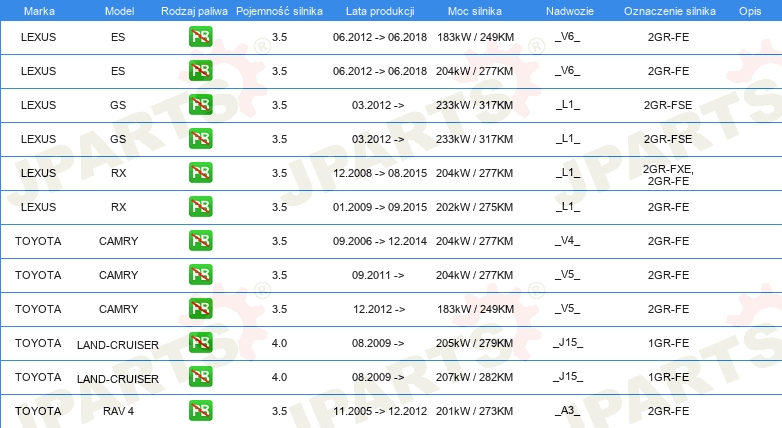Click 1GR-FE in the 207kW row
The width and height of the screenshot is (782, 428).
pos(668,377)
